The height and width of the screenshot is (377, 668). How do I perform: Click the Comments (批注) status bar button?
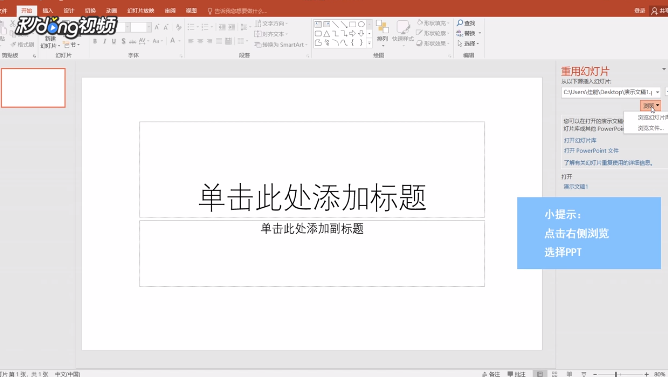click(516, 374)
